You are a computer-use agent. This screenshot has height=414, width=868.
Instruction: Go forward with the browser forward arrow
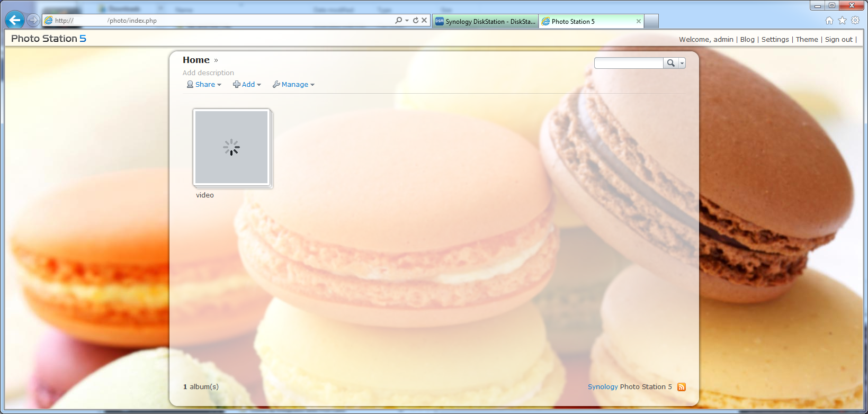pos(33,20)
